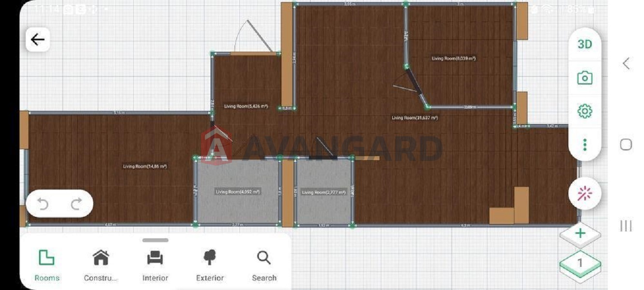Viewport: 644px width, 290px height.
Task: Open the Rooms tab
Action: coord(47,265)
